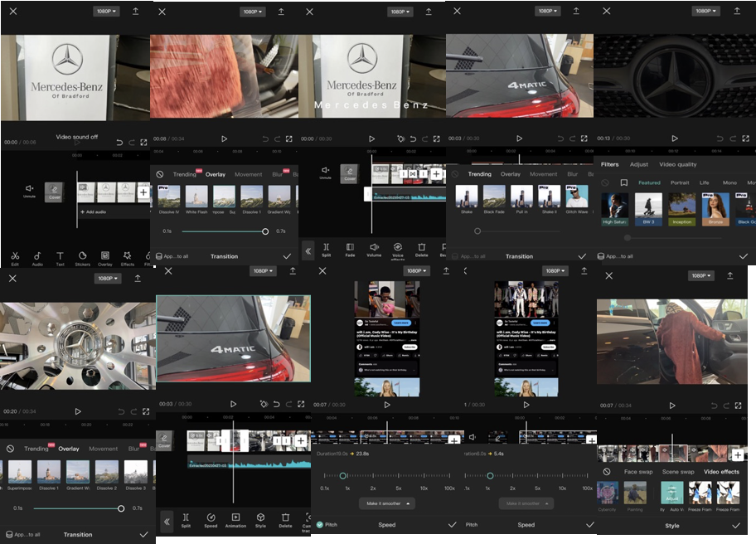
Task: Open the Volume speaker tool
Action: pos(374,250)
